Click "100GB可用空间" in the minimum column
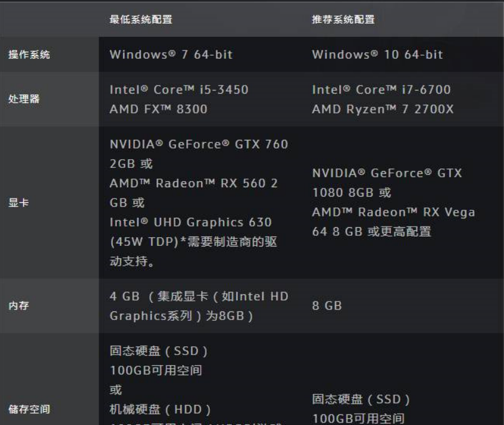Screen dimensions: 504x425 (x=156, y=370)
